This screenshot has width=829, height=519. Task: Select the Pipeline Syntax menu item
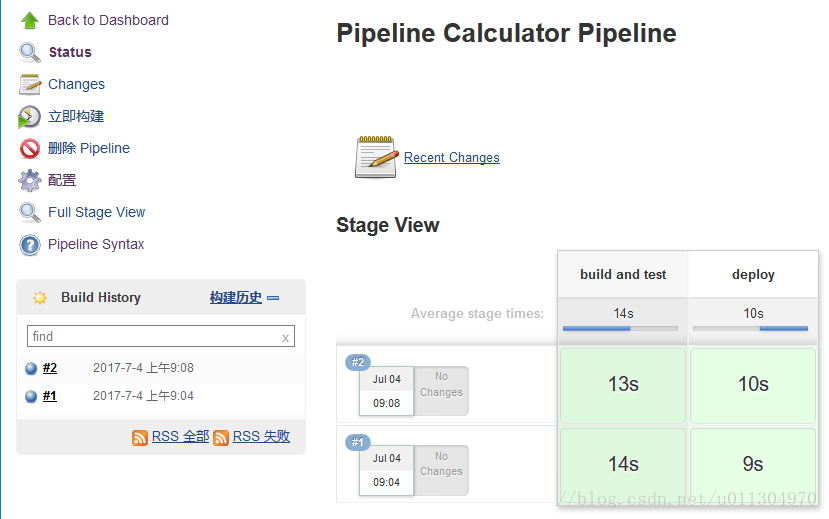[96, 244]
